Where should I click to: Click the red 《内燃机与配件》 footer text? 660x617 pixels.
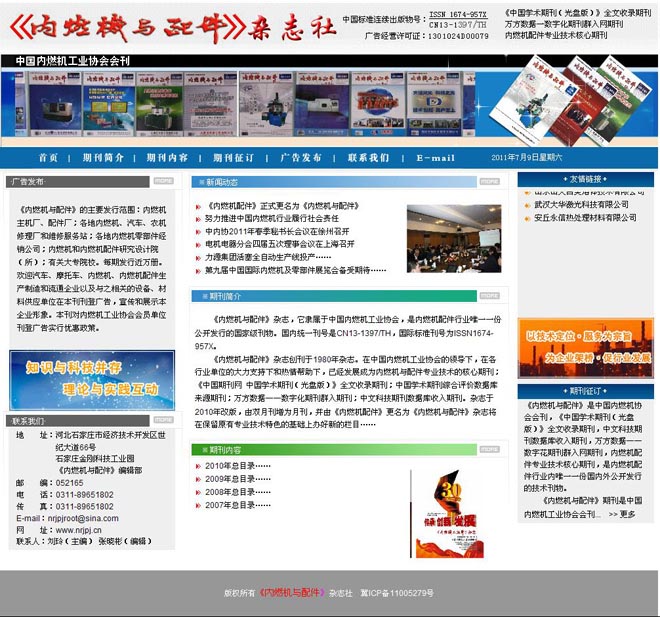click(x=291, y=593)
